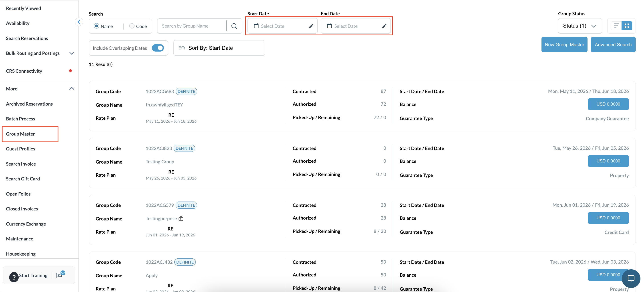The width and height of the screenshot is (644, 292).
Task: Collapse the More section chevron
Action: coord(72,89)
